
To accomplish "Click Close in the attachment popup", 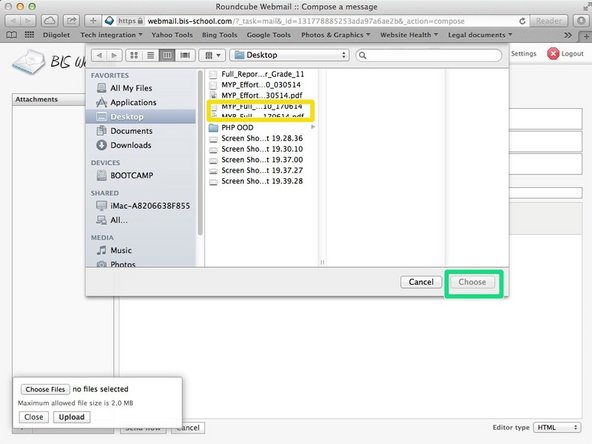I will (34, 417).
